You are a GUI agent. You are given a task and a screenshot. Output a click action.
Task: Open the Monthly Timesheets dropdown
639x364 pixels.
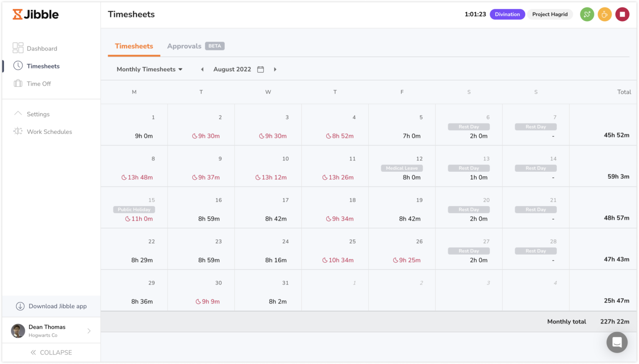tap(149, 69)
